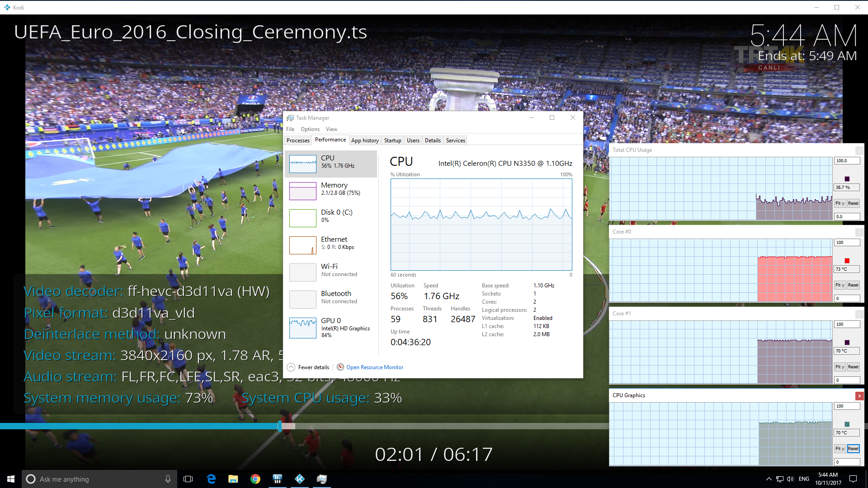Select Memory in Task Manager sidebar
868x488 pixels.
pyautogui.click(x=331, y=191)
